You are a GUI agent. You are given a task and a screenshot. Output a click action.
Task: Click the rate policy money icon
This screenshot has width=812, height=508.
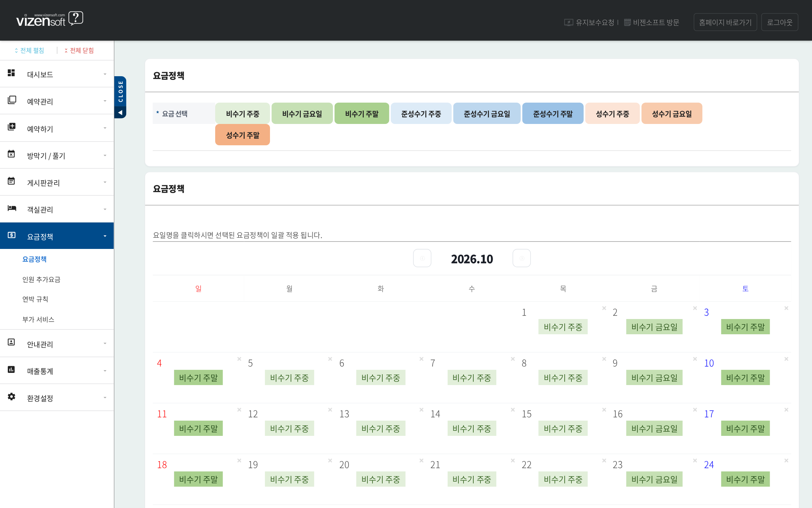point(12,235)
